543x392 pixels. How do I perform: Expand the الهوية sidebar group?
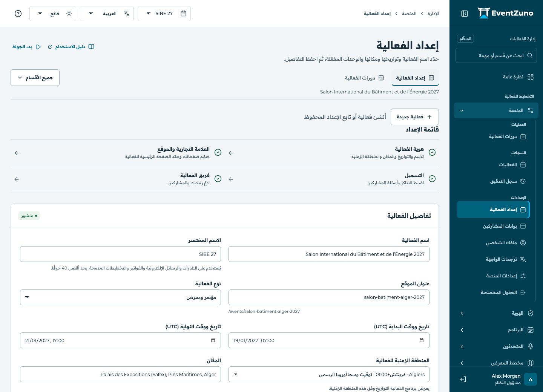click(x=496, y=313)
